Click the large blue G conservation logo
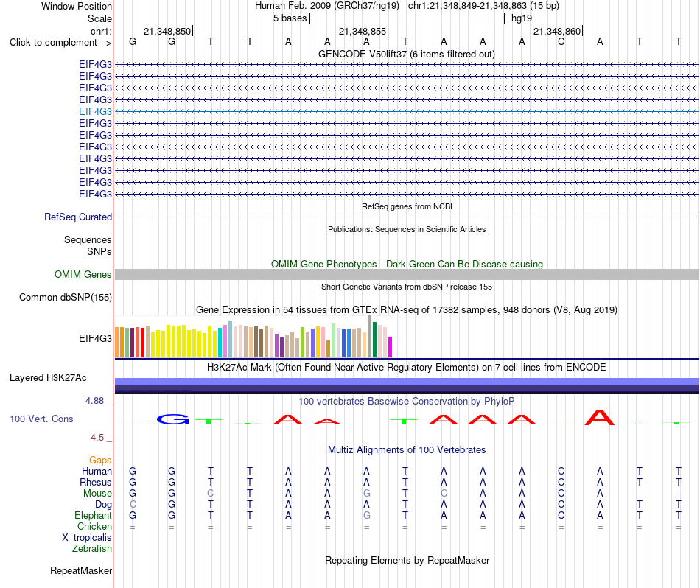The height and width of the screenshot is (588, 700). click(172, 419)
